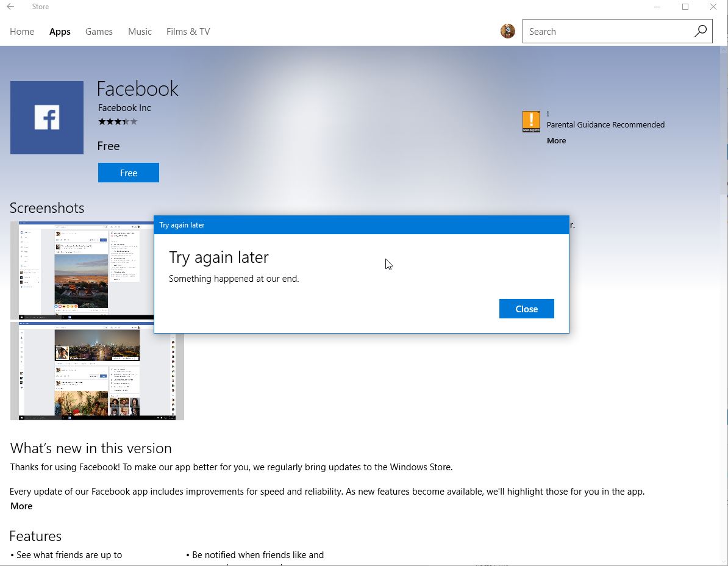Click the 'Parental Guidance Recommended' text
The height and width of the screenshot is (566, 728).
(605, 125)
